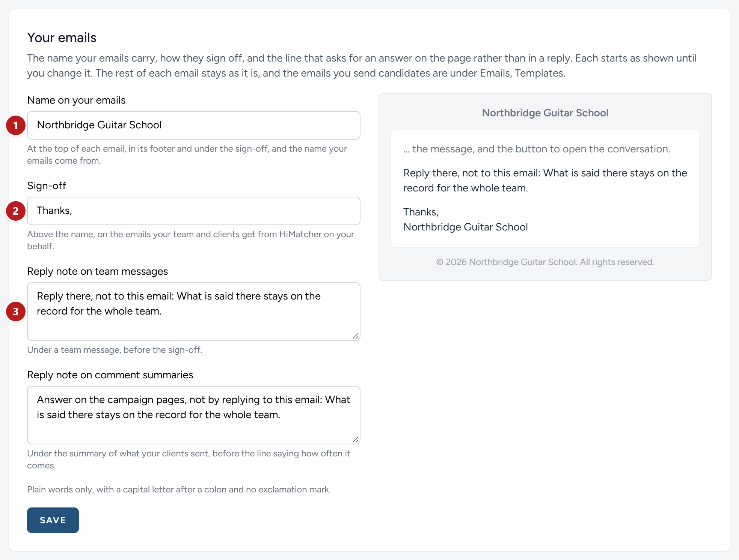This screenshot has width=739, height=560.
Task: Click the preview header 'Northbridge Guitar School'
Action: (x=545, y=113)
